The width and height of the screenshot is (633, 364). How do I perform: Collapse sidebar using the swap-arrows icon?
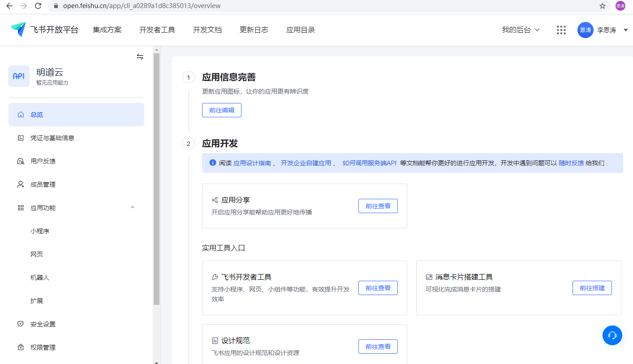pyautogui.click(x=140, y=56)
